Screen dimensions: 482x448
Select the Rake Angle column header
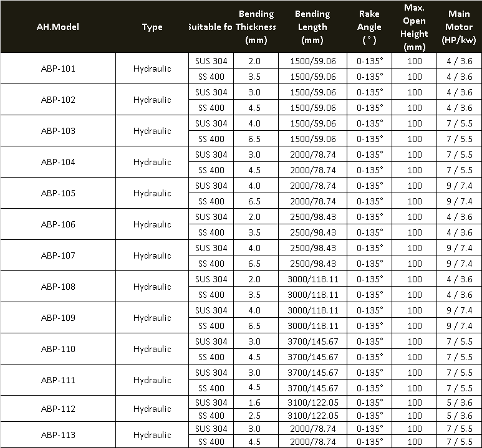(x=369, y=27)
